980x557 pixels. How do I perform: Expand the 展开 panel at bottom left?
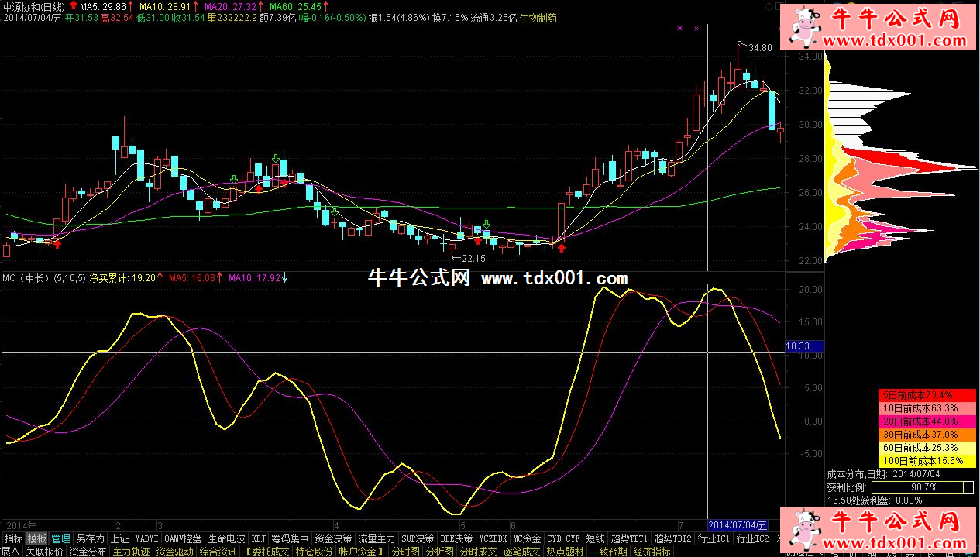[x=11, y=552]
